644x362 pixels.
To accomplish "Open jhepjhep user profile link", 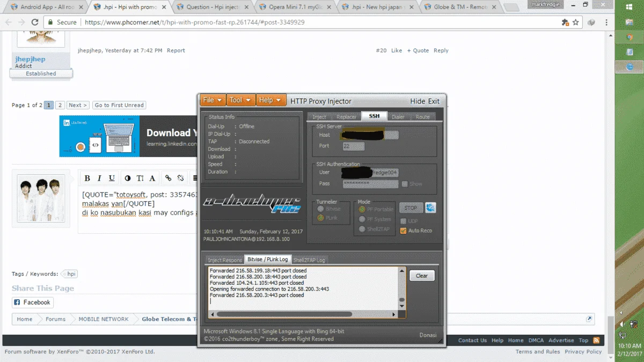I will click(30, 59).
